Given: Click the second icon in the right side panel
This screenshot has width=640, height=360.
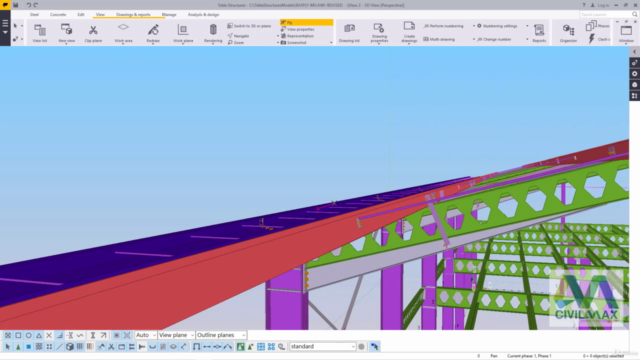Looking at the screenshot, I should (x=634, y=73).
